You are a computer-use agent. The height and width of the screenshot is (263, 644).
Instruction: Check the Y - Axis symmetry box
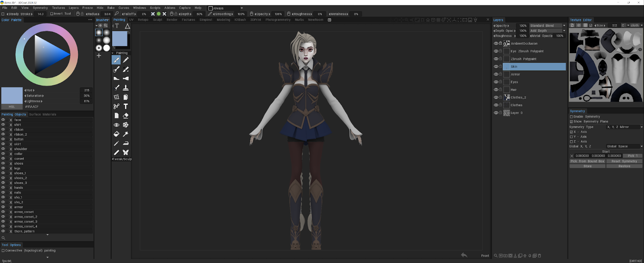point(571,137)
